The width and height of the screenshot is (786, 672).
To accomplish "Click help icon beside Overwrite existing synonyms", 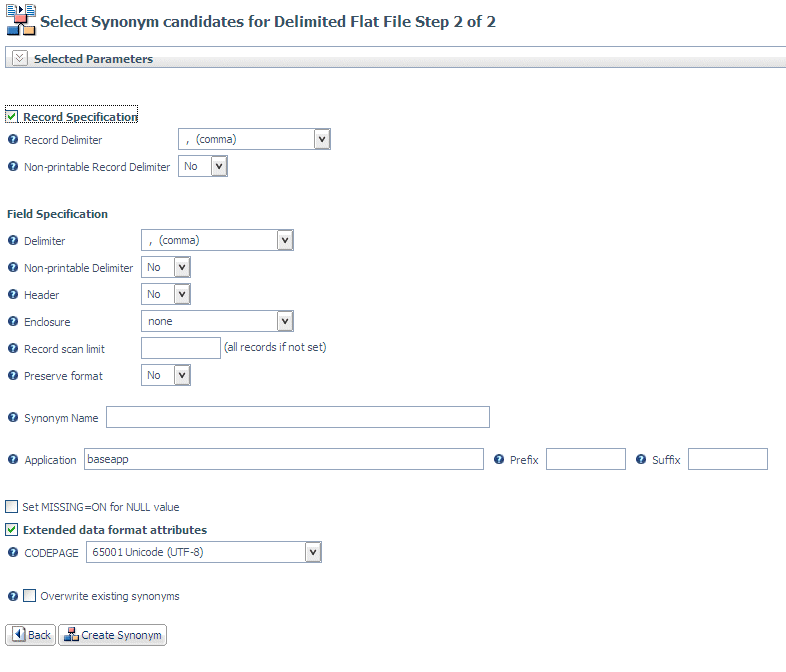I will (13, 596).
